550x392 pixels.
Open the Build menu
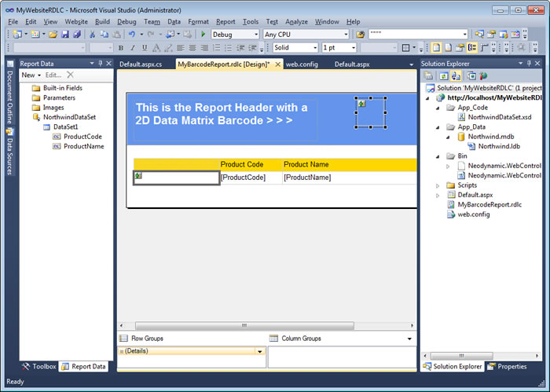(102, 22)
